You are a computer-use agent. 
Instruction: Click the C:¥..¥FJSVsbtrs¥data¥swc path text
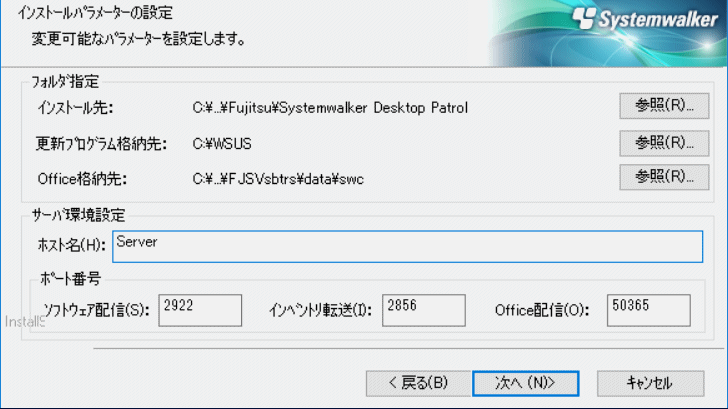tap(278, 179)
